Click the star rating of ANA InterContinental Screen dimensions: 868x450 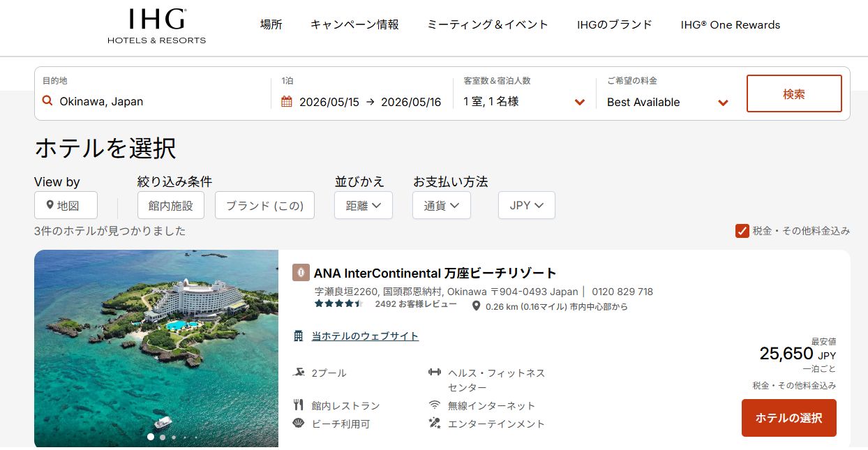pyautogui.click(x=338, y=304)
